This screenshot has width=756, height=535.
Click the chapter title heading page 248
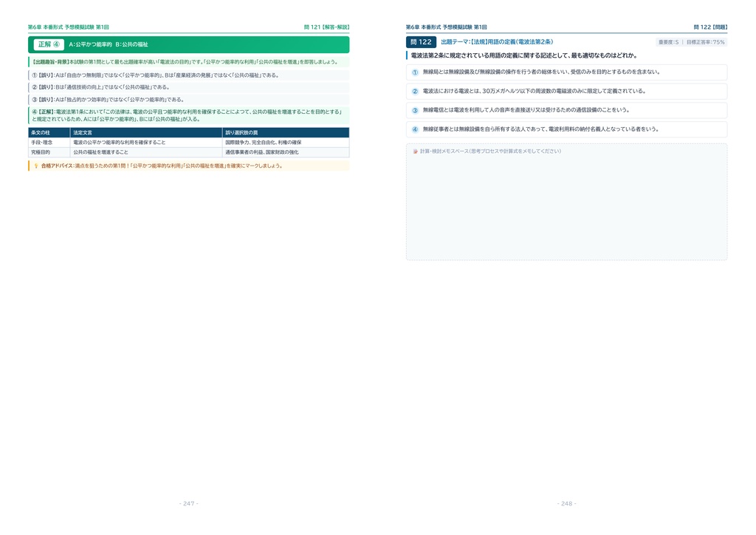point(447,27)
